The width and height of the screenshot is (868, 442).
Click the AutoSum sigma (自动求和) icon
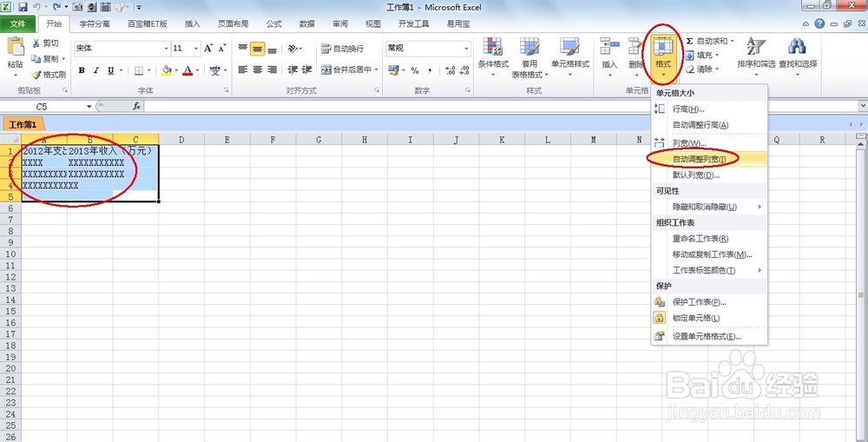(690, 41)
